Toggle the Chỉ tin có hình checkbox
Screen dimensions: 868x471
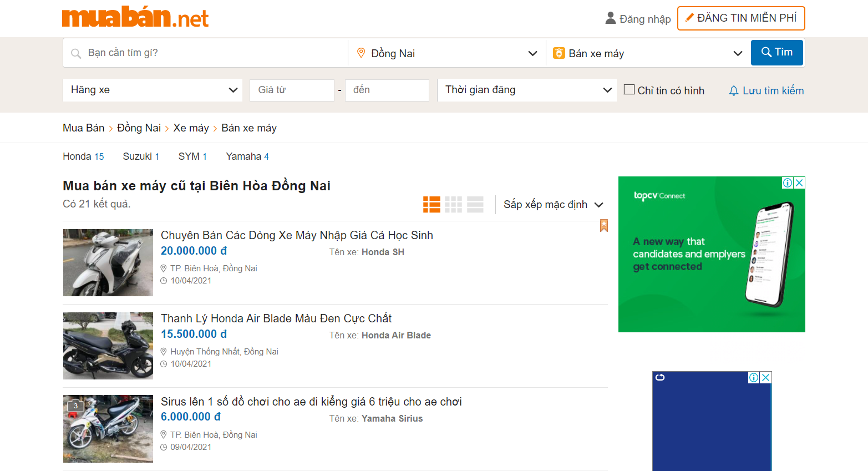(629, 89)
